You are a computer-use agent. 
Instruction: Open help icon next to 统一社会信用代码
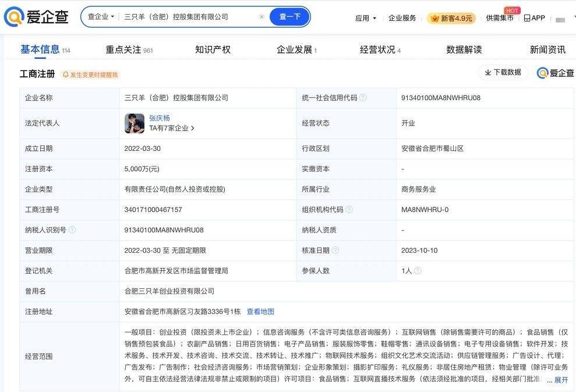[363, 97]
